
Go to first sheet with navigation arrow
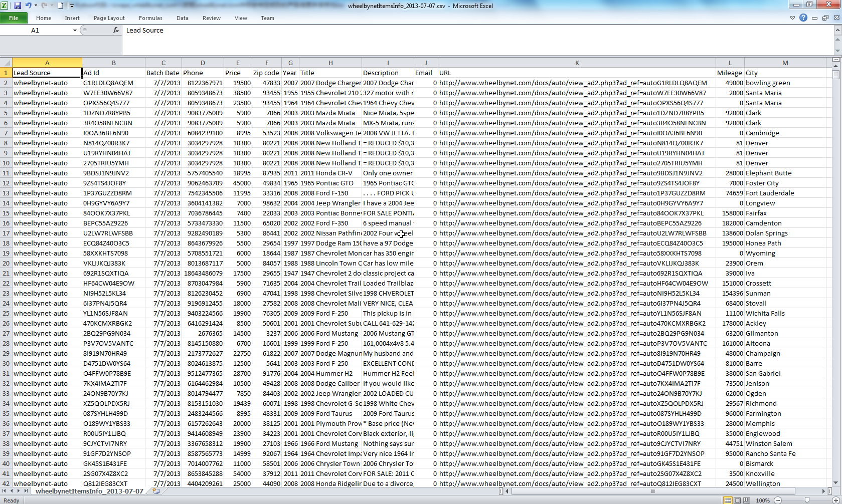pos(5,491)
